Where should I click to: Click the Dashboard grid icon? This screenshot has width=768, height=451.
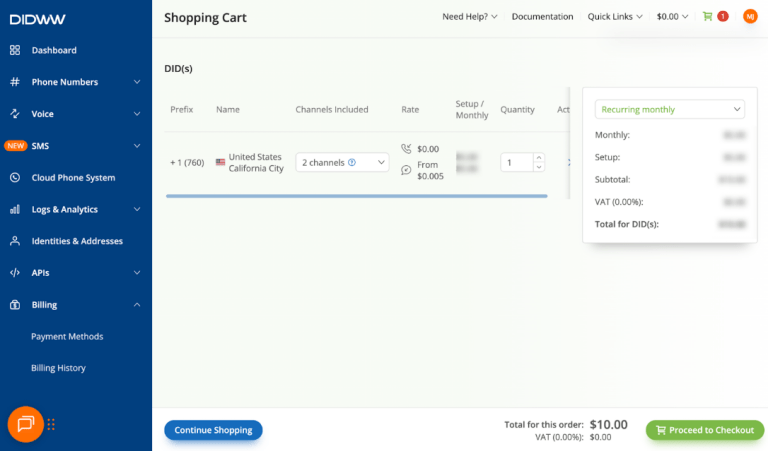click(15, 50)
